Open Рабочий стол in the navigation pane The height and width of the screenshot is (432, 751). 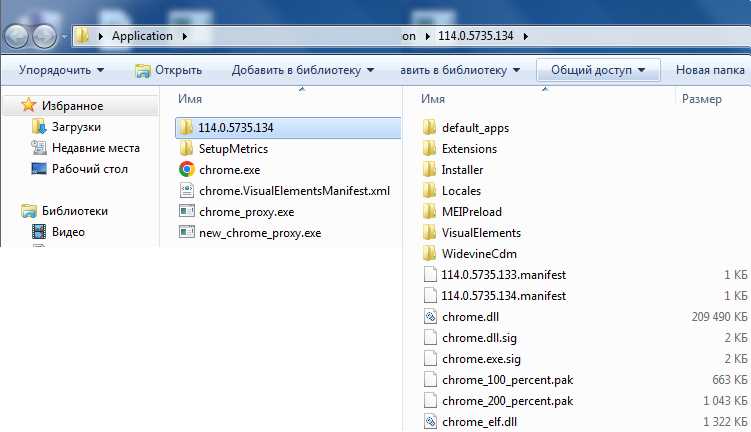[90, 169]
